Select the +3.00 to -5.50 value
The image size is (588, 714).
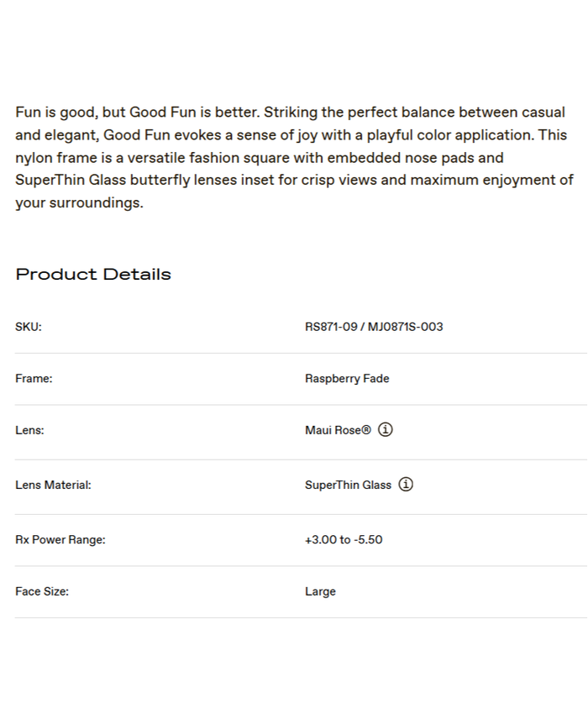(344, 540)
